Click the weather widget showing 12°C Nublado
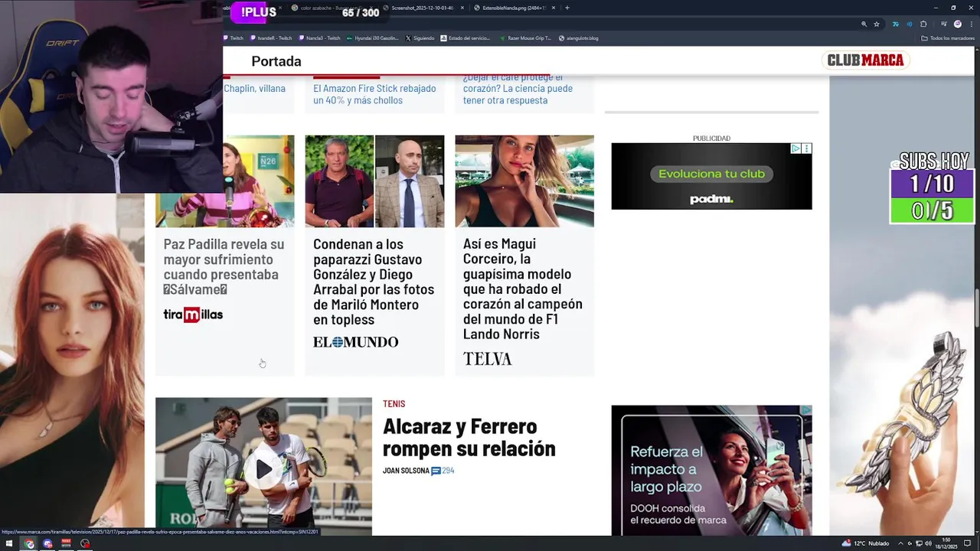Viewport: 980px width, 551px height. click(866, 543)
